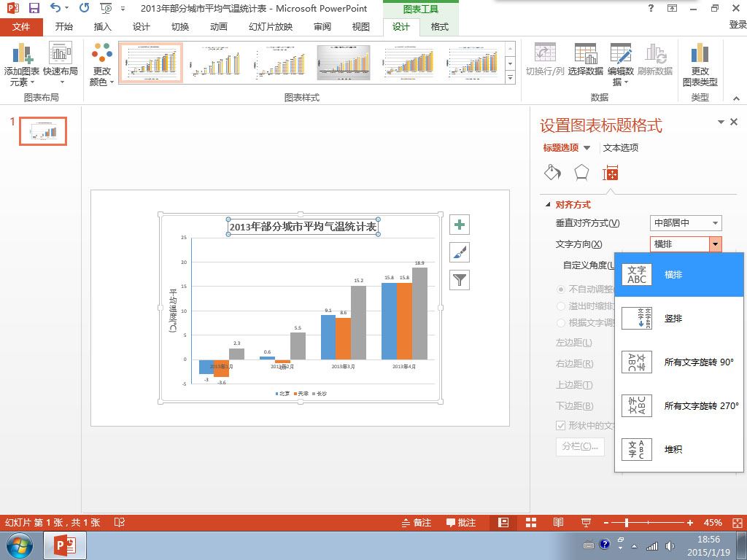Click the zoom slider handle

[x=627, y=523]
